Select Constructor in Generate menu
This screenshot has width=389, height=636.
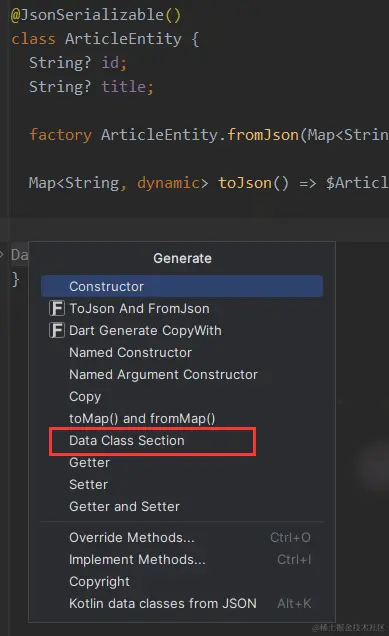coord(182,286)
